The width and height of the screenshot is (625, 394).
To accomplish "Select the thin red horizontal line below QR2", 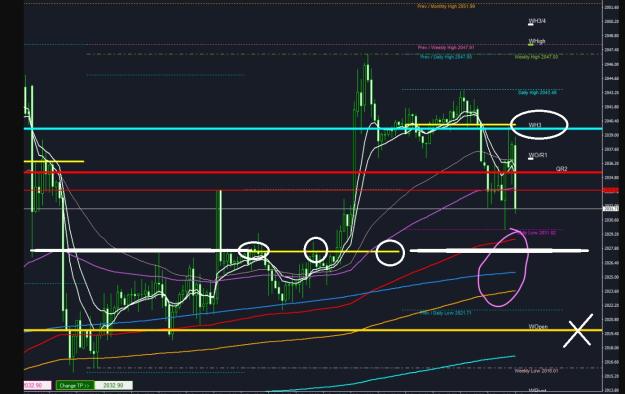I will point(313,190).
